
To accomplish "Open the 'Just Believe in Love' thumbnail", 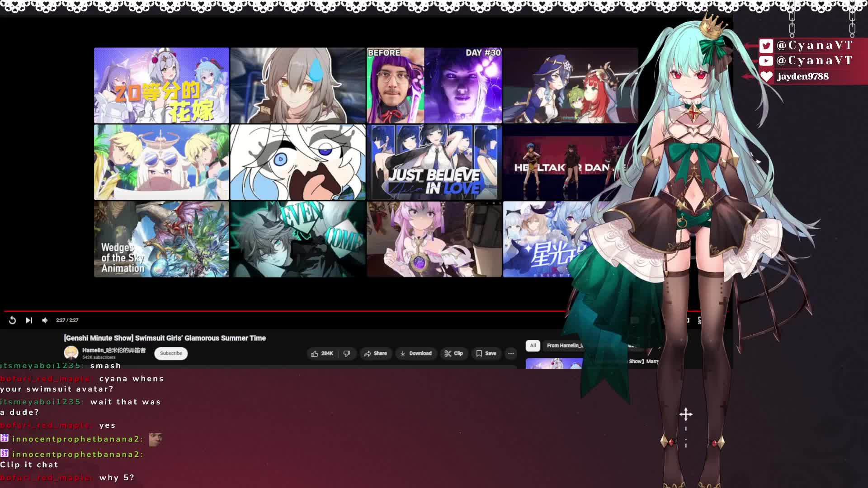I will click(x=434, y=162).
